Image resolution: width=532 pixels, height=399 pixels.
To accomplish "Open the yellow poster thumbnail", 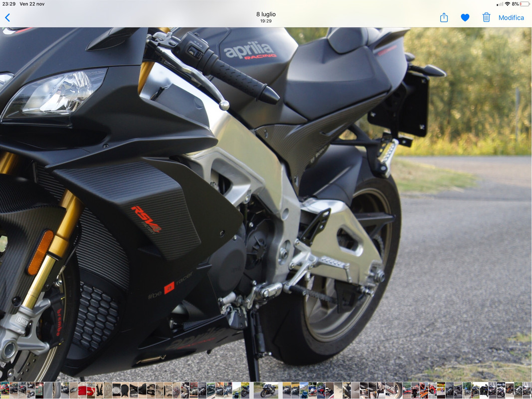I will click(x=441, y=390).
